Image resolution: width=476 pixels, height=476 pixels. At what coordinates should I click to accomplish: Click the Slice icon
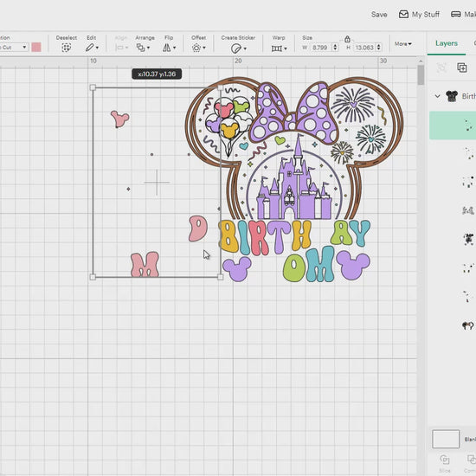point(445,460)
